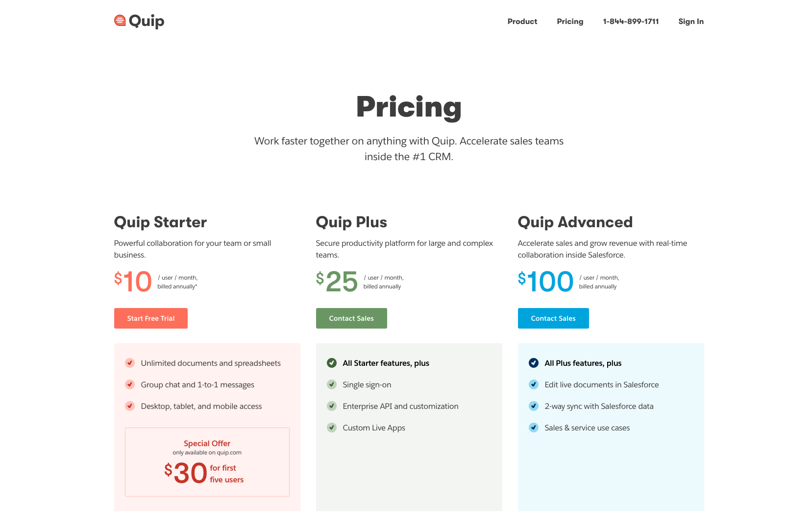812x523 pixels.
Task: Click checkmark icon beside Unlimited documents and spreadsheets
Action: coord(130,363)
